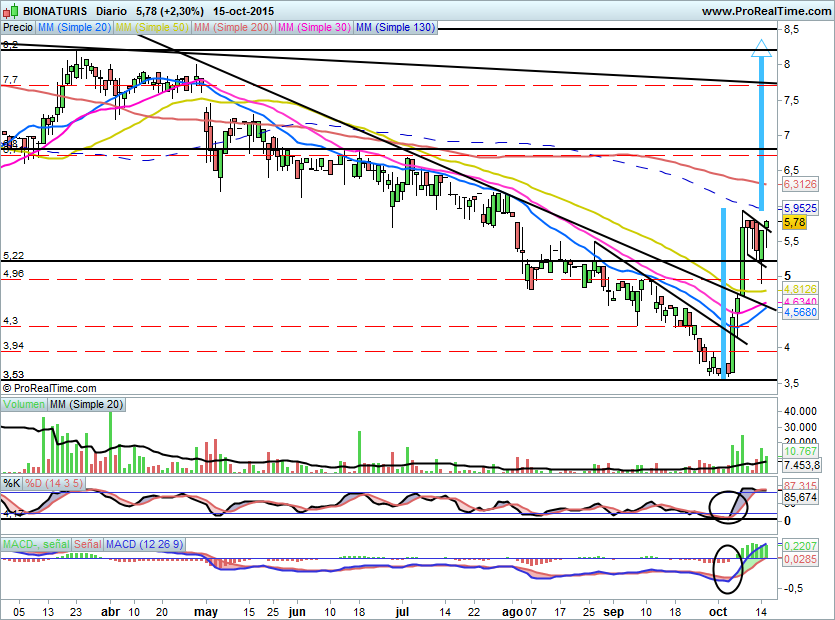Click the abr month label on time axis

110,612
